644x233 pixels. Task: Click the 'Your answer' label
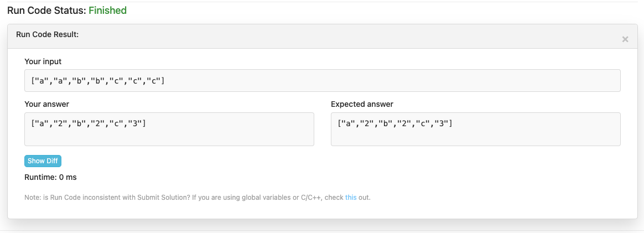(x=47, y=105)
